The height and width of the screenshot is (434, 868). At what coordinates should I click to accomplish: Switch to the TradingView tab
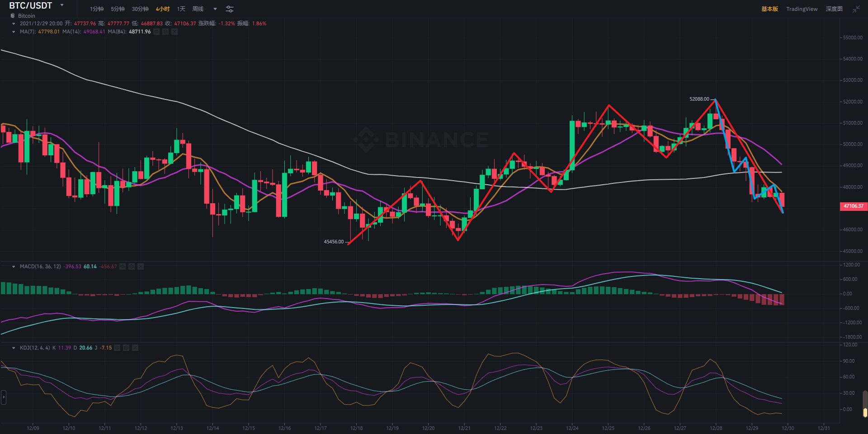click(802, 9)
